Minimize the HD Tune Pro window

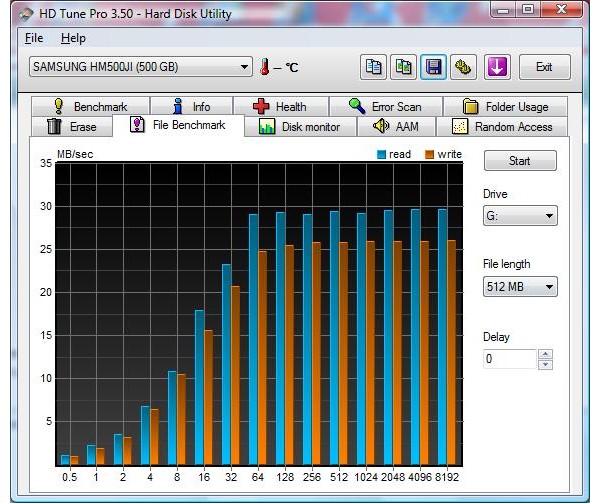pos(503,10)
